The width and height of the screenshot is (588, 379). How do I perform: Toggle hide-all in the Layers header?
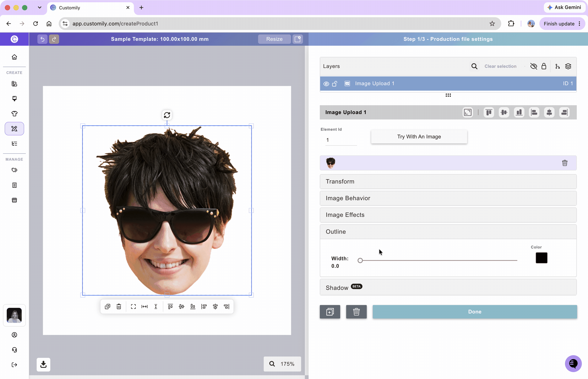coord(534,66)
